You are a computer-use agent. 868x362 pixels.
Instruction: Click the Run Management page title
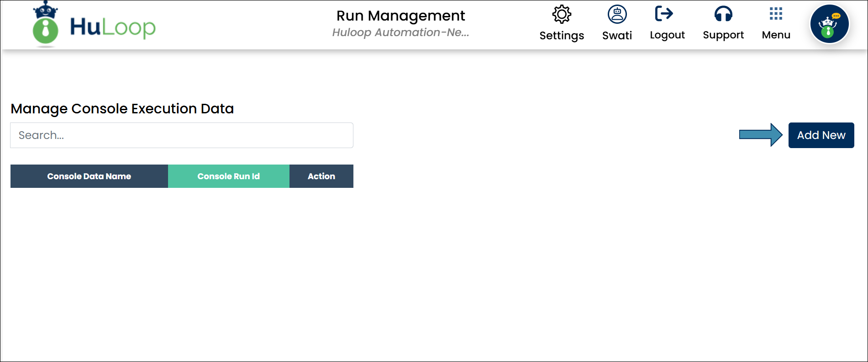point(400,16)
